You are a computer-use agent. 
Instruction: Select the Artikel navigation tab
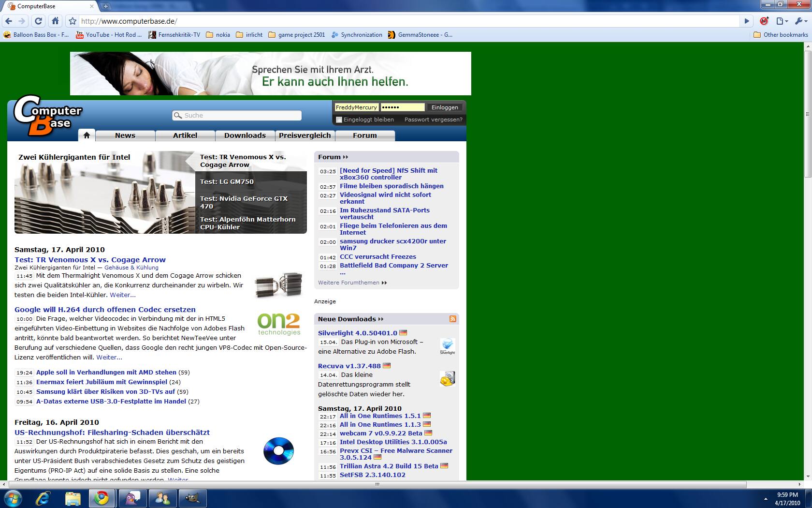click(x=185, y=135)
